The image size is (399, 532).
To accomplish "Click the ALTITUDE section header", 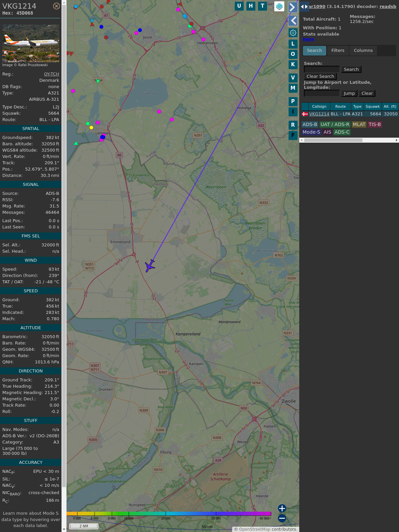I will (31, 328).
